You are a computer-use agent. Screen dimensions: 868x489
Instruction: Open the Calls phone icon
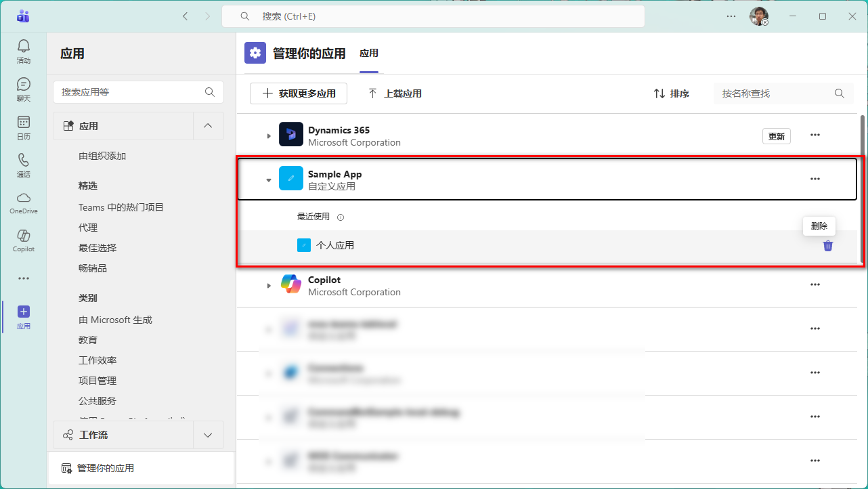pyautogui.click(x=24, y=160)
